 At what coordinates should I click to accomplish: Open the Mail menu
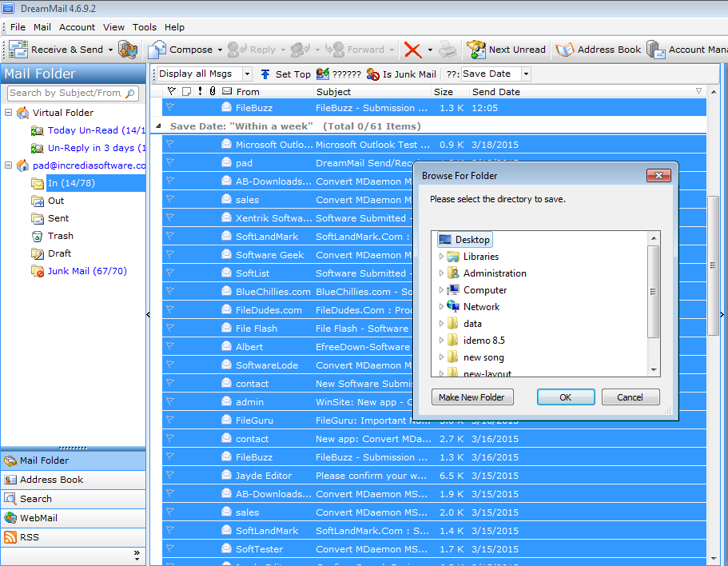coord(42,27)
